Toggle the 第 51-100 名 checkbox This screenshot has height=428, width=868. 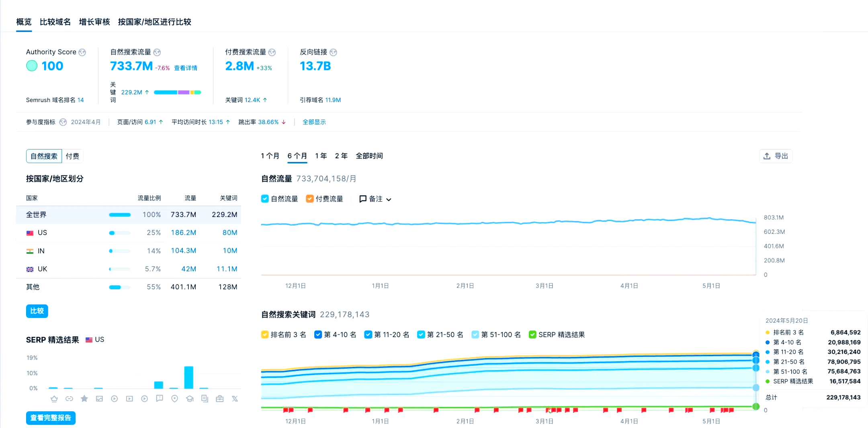coord(475,335)
